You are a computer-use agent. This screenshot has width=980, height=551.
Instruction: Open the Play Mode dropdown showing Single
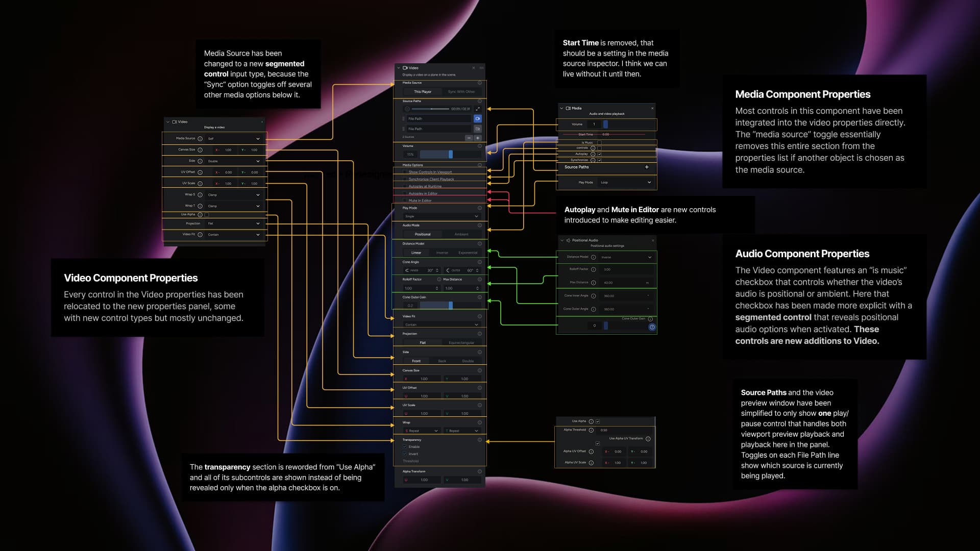coord(440,216)
